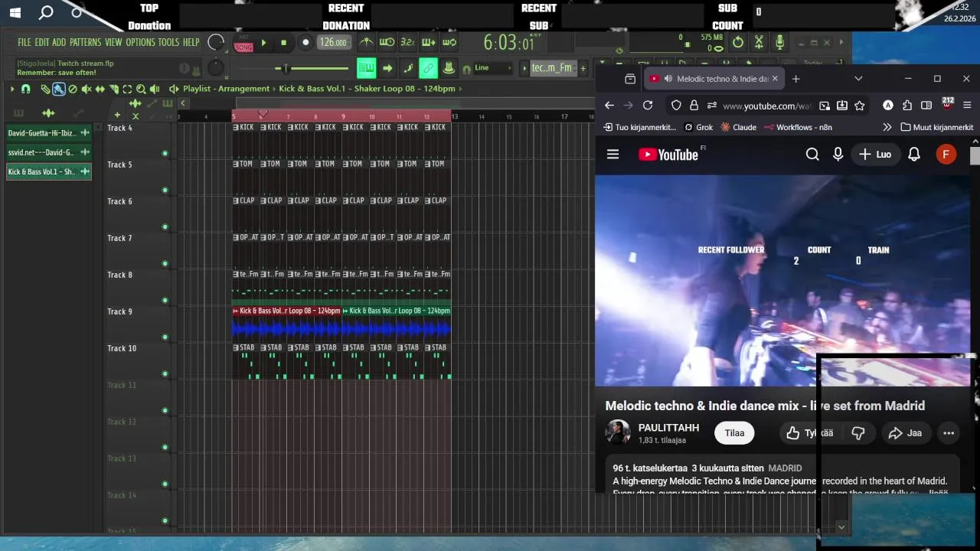The image size is (980, 551).
Task: Click Tilaa subscribe button
Action: pyautogui.click(x=734, y=433)
